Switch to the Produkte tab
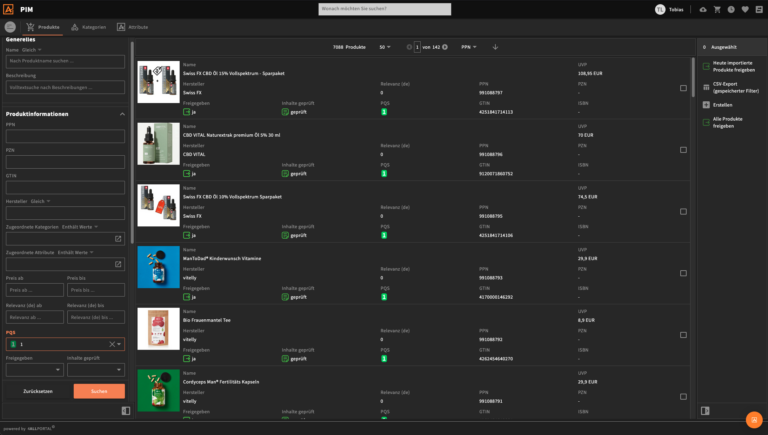 click(43, 27)
